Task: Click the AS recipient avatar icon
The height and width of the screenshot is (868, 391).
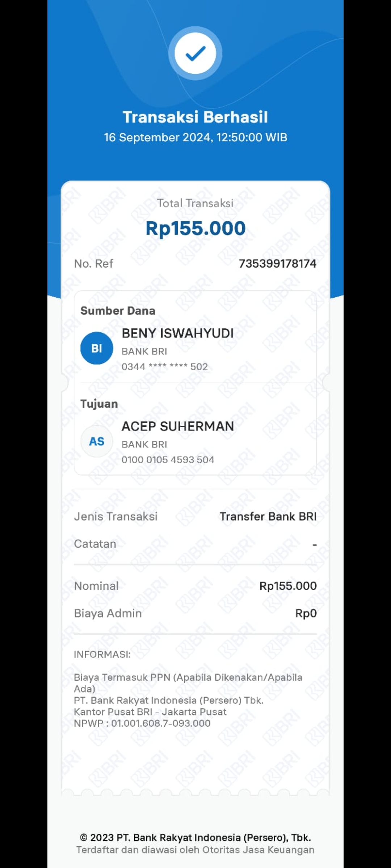Action: pyautogui.click(x=97, y=441)
